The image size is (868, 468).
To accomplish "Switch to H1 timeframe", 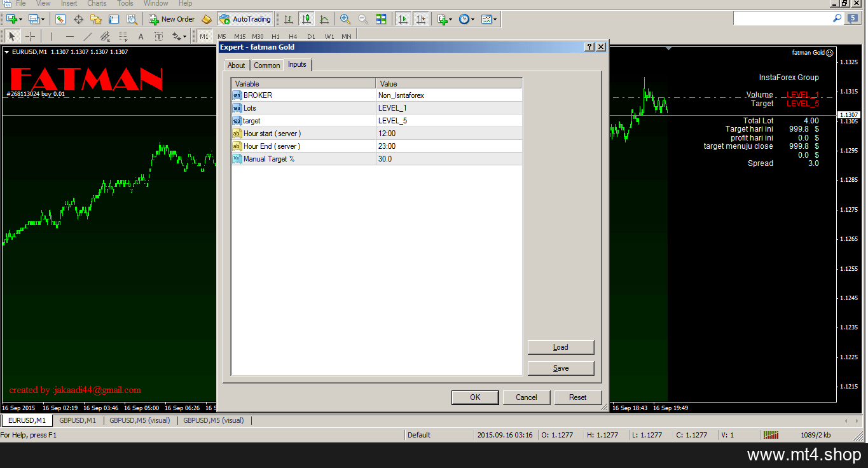I will (x=275, y=36).
